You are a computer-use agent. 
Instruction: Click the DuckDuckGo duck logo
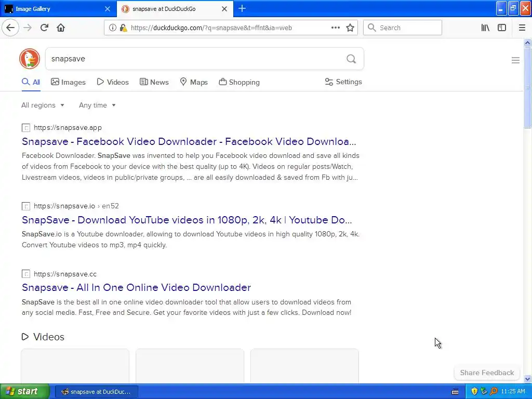30,59
